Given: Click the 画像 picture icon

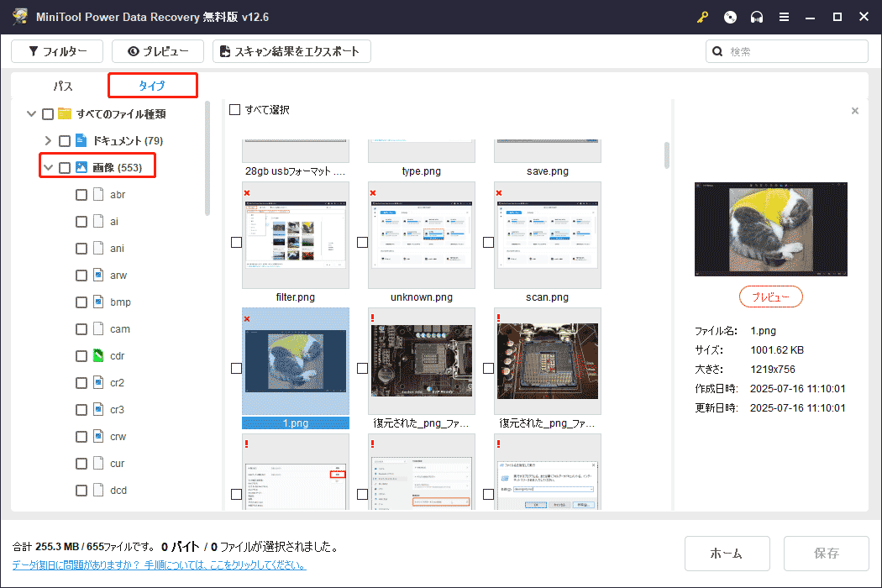Looking at the screenshot, I should coord(81,167).
